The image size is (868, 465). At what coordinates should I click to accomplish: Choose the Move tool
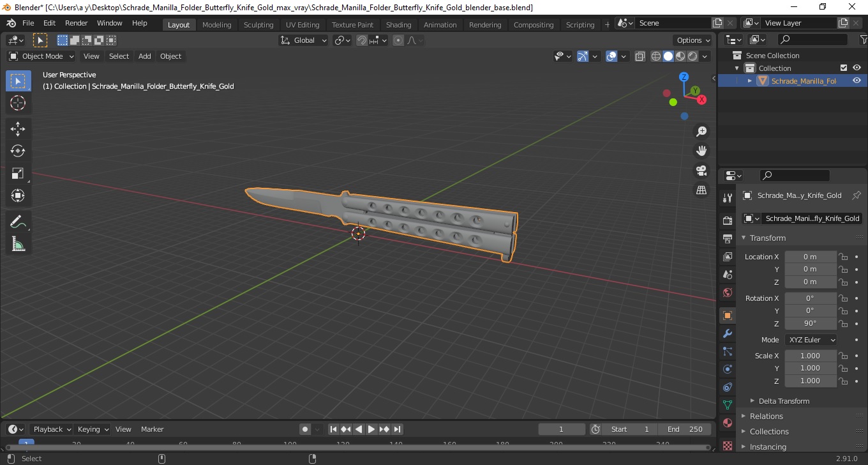pos(18,129)
